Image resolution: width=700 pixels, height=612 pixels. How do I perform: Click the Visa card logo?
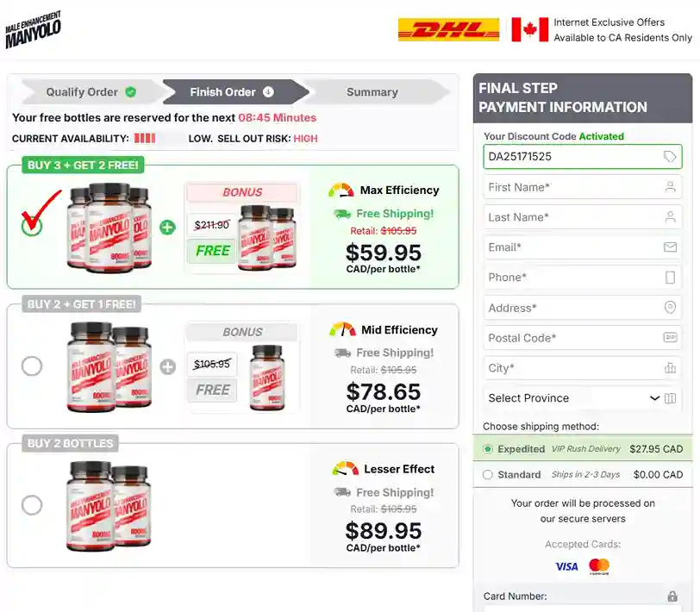[x=566, y=566]
